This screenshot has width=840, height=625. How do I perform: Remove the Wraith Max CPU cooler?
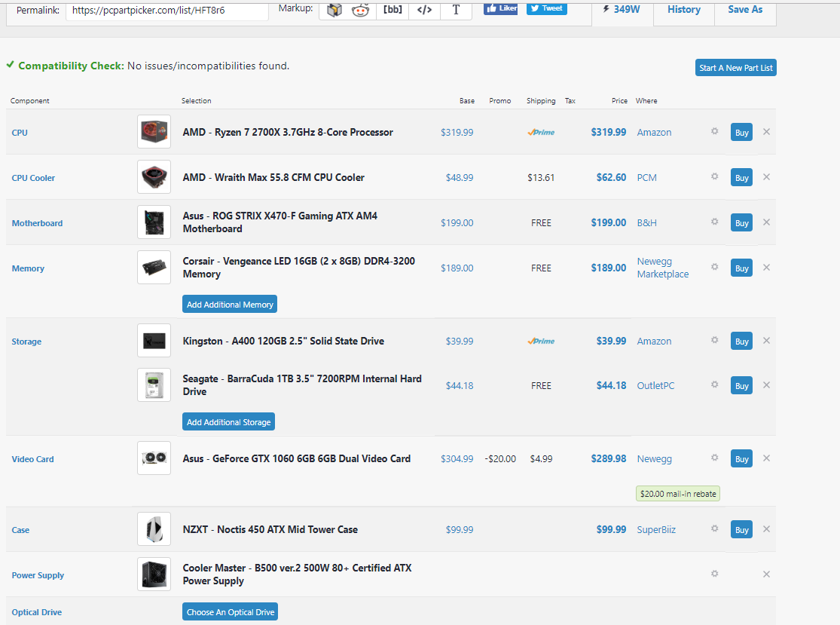767,177
